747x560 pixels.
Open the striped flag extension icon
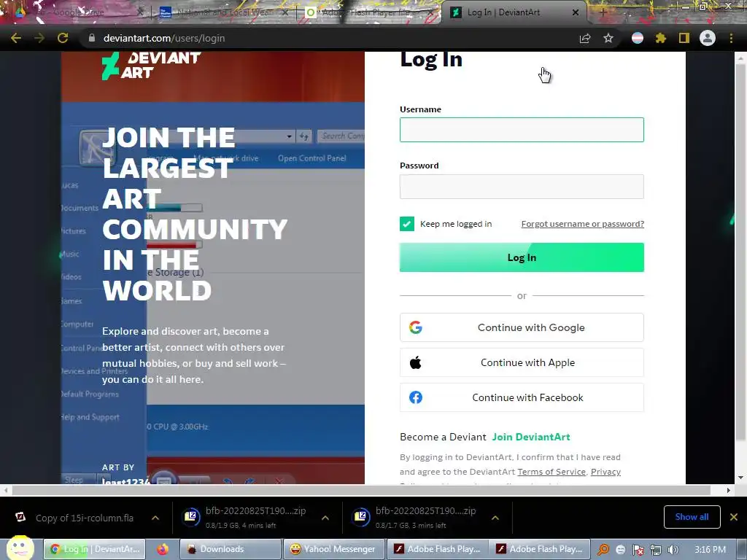click(638, 38)
